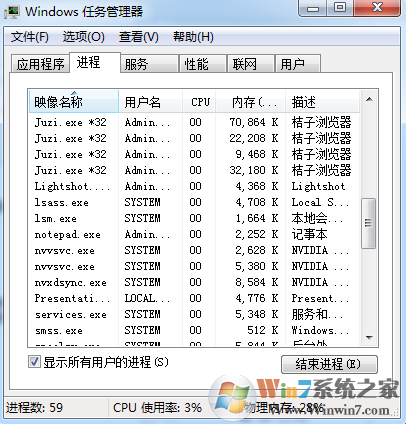Select the lsm.exe process row

[x=194, y=218]
